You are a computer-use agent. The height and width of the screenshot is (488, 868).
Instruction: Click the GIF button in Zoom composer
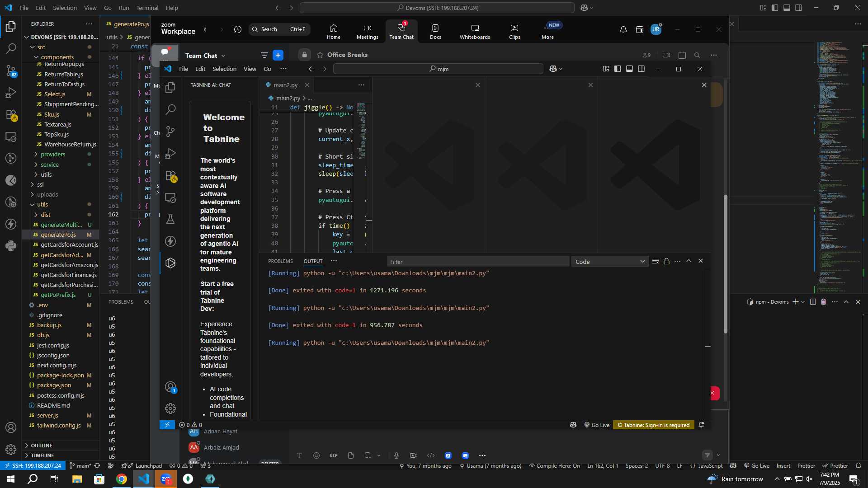tap(334, 455)
